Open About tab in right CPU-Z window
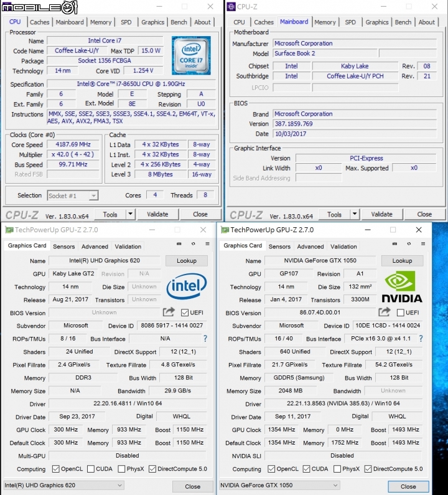The image size is (448, 495). pos(426,22)
